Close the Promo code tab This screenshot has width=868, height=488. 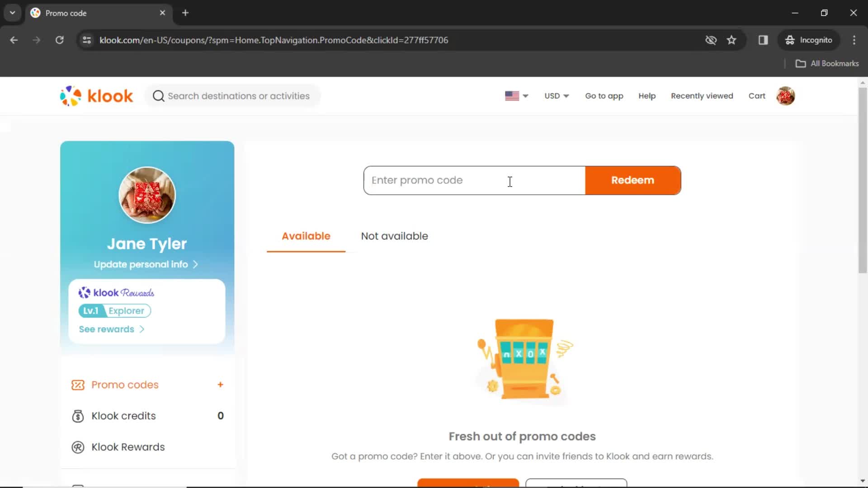point(162,13)
